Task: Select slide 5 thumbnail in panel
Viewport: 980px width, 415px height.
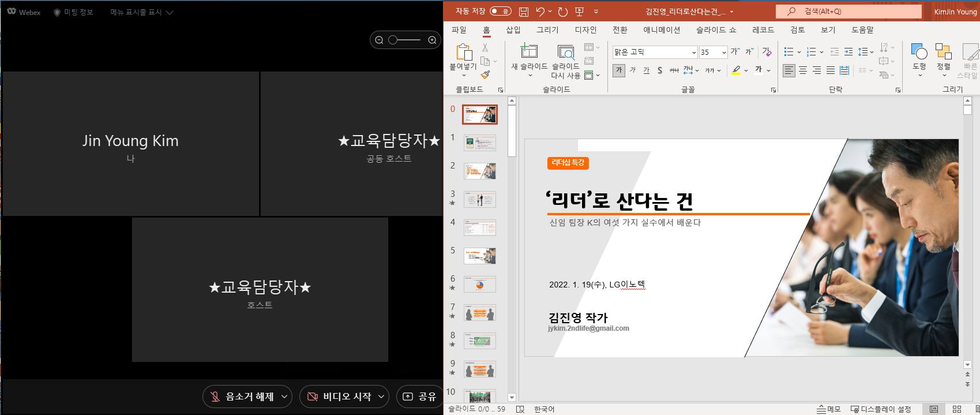Action: [479, 256]
